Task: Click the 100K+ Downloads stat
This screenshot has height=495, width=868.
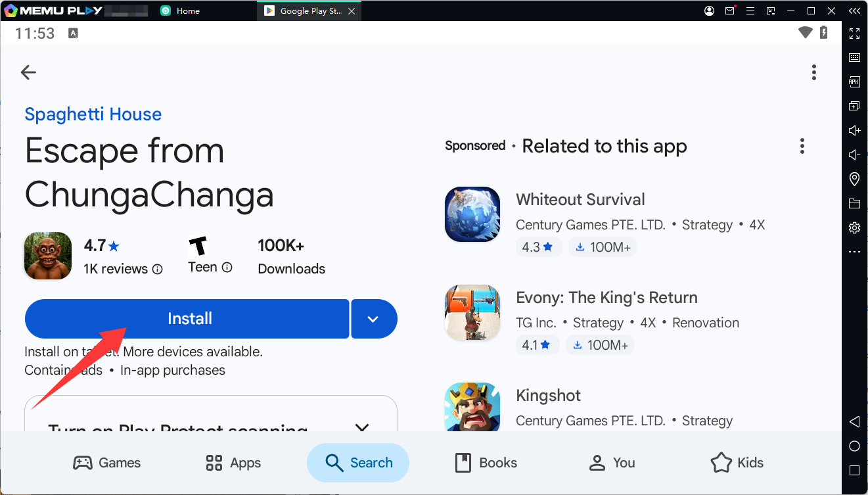Action: tap(291, 256)
